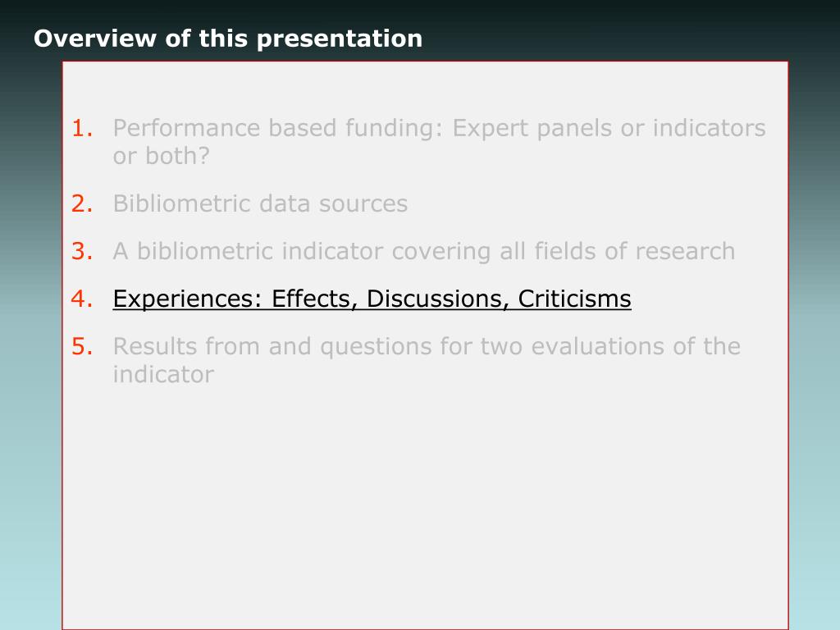The width and height of the screenshot is (840, 630).
Task: Click the words or both? in item one
Action: 162,156
